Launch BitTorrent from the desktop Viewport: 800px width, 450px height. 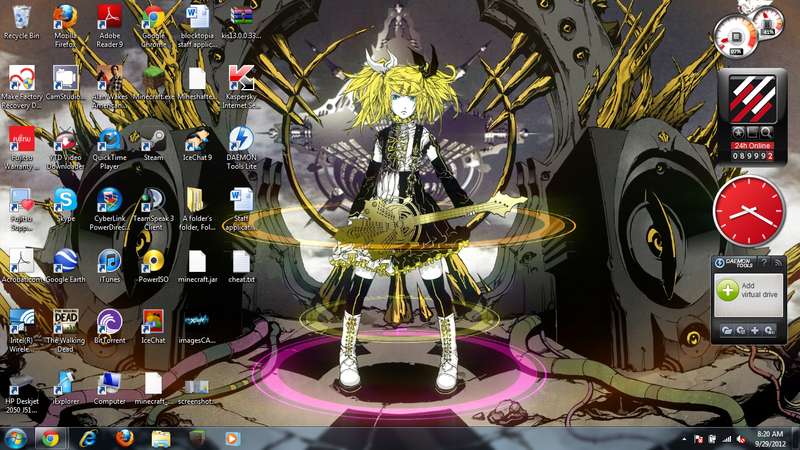coord(109,327)
